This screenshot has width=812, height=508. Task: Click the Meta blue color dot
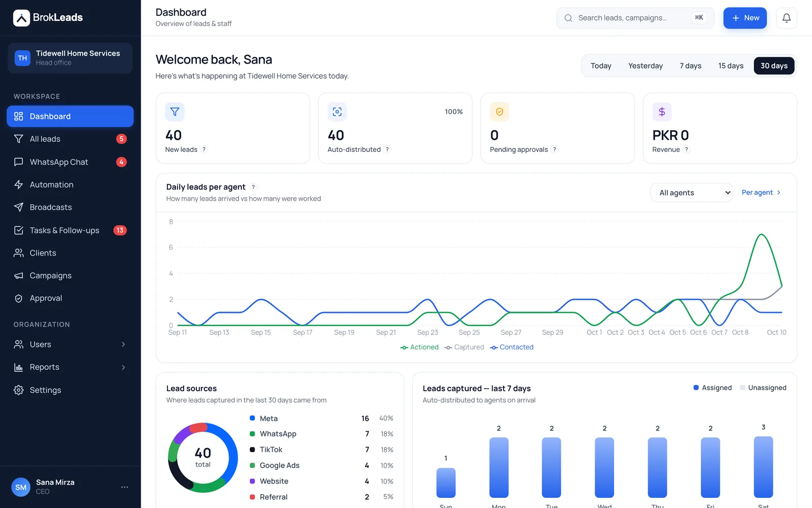(252, 418)
